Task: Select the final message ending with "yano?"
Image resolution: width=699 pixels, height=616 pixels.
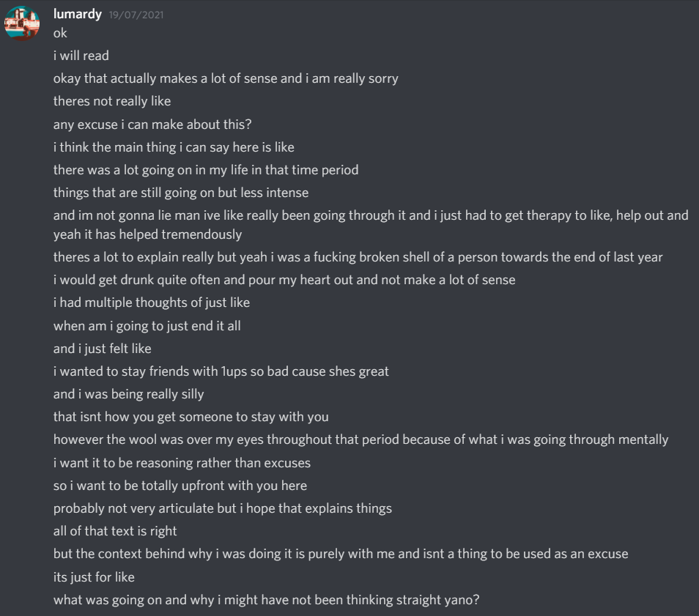Action: [267, 600]
